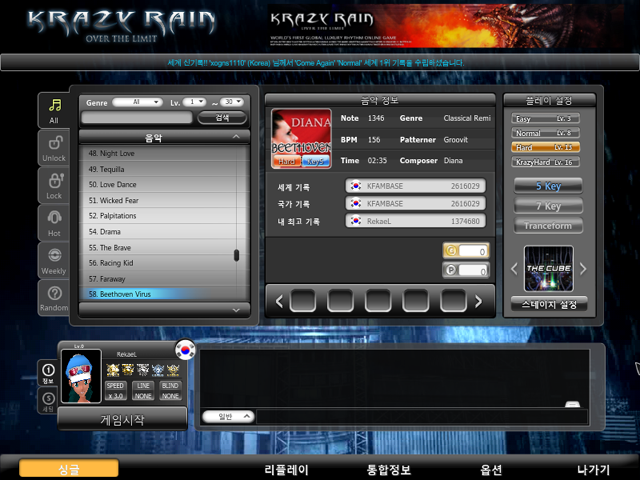Open the Lock songs category
This screenshot has height=480, width=640.
(x=54, y=186)
